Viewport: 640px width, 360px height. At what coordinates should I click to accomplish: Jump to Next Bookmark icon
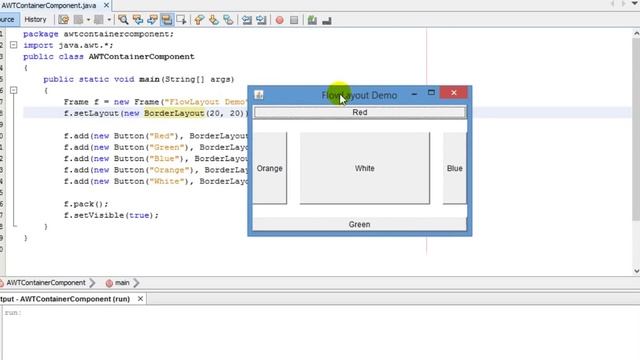click(214, 20)
